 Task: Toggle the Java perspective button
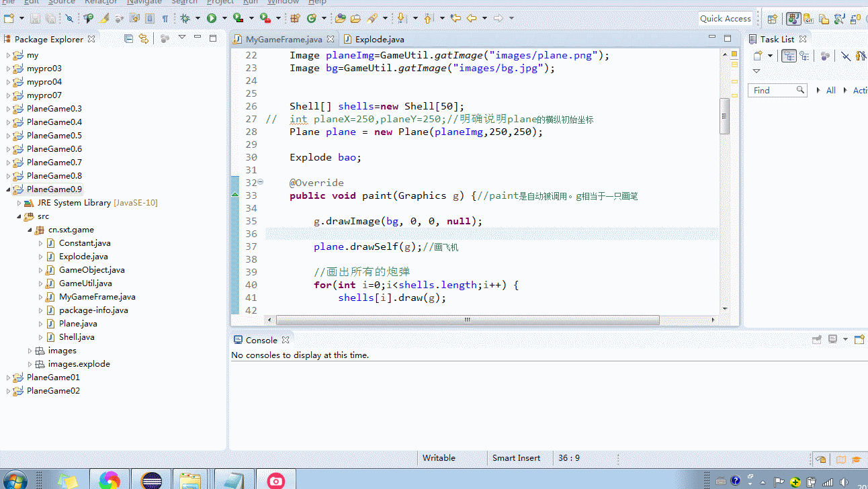tap(793, 19)
